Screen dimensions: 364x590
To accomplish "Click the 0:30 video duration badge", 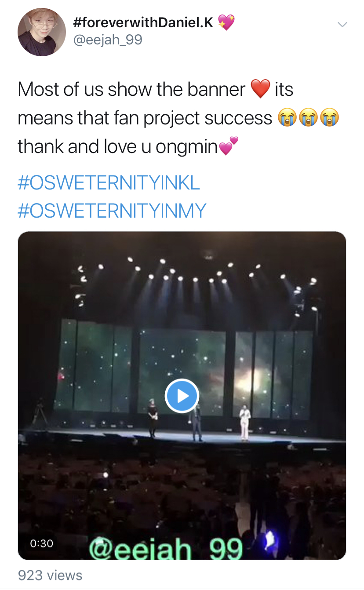I will (x=42, y=543).
